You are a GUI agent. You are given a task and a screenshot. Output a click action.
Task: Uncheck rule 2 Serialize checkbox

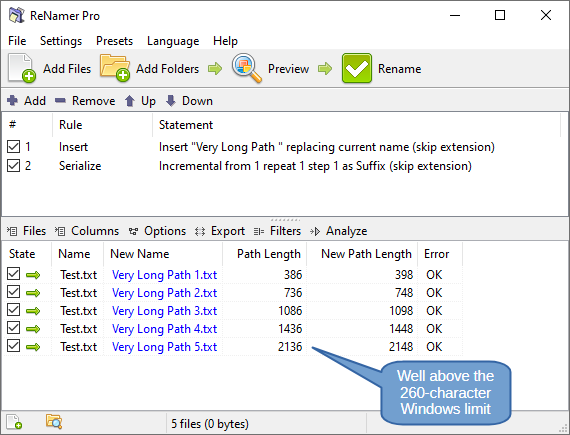tap(13, 166)
